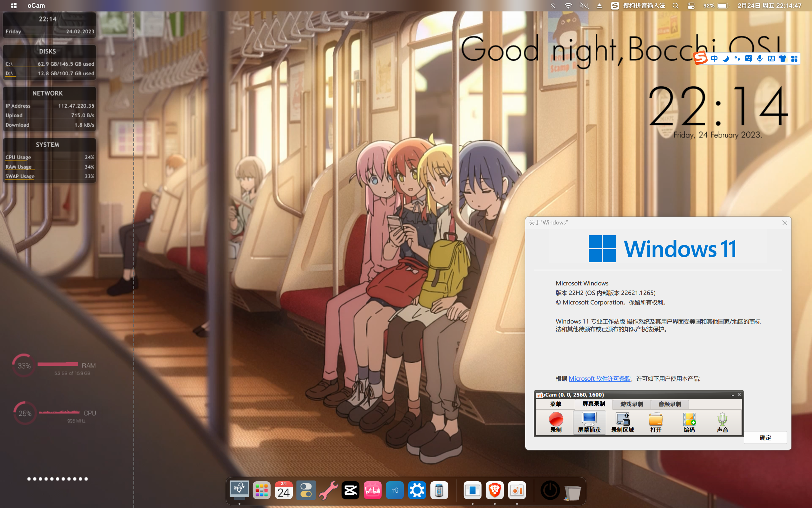812x508 pixels.
Task: Click the 33% RAM circular gauge
Action: pyautogui.click(x=24, y=365)
